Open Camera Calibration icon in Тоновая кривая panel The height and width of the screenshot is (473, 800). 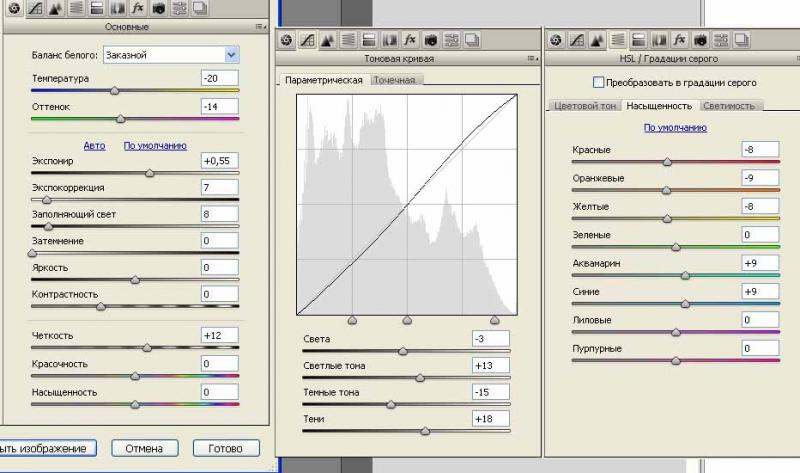click(431, 40)
